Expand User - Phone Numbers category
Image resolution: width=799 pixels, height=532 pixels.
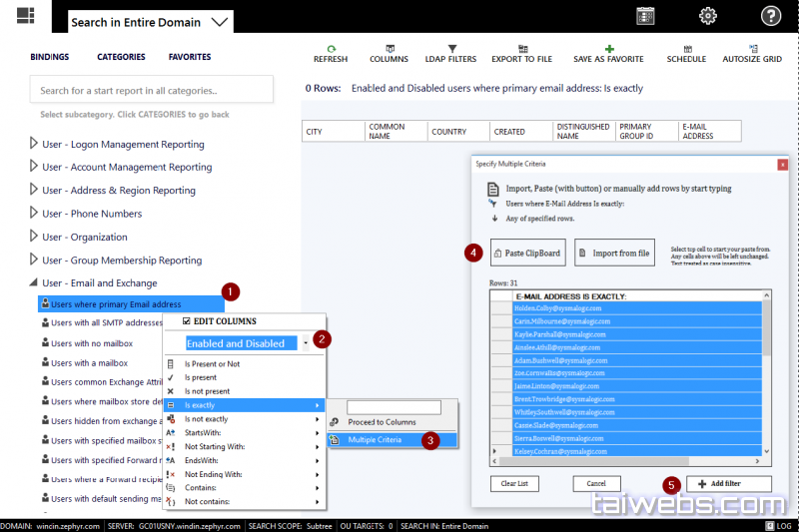(x=35, y=214)
